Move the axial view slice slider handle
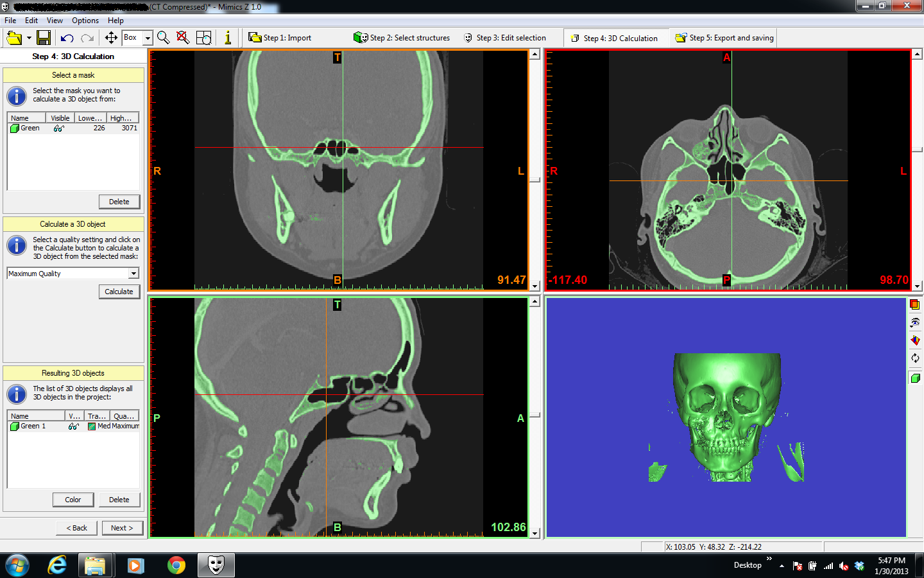 917,150
